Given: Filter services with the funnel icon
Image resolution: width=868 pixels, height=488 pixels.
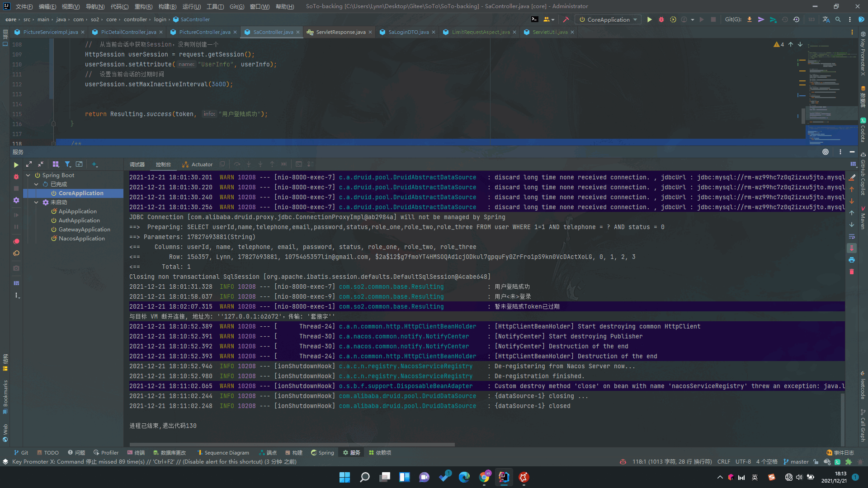Looking at the screenshot, I should click(68, 164).
